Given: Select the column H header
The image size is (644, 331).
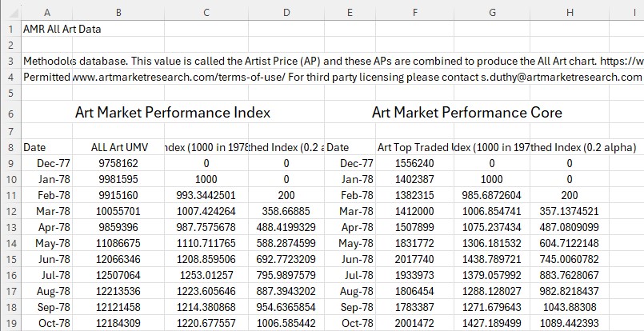Looking at the screenshot, I should 569,12.
